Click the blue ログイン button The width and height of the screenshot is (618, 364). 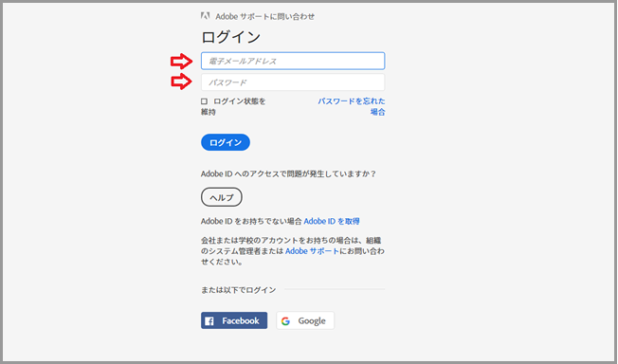pos(226,142)
